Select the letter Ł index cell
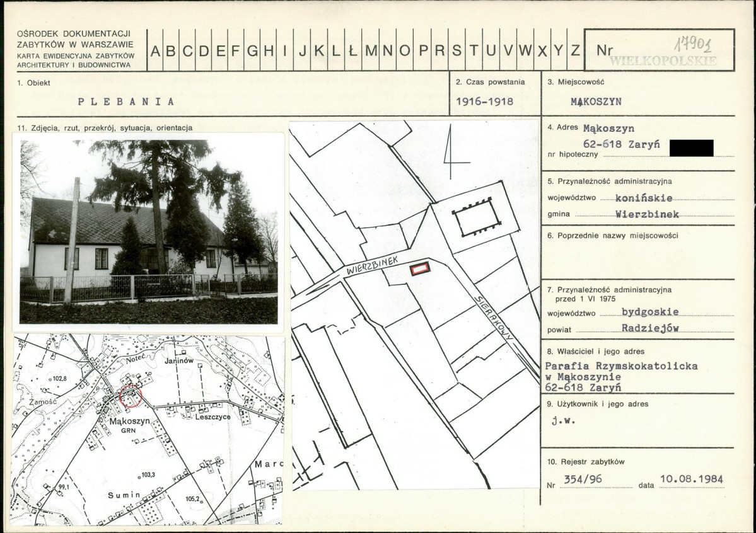 point(353,50)
